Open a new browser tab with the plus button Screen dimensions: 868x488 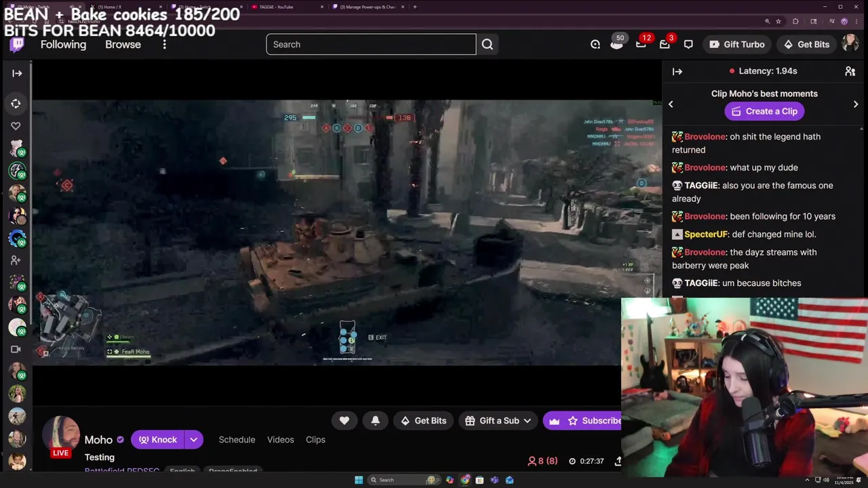(415, 7)
